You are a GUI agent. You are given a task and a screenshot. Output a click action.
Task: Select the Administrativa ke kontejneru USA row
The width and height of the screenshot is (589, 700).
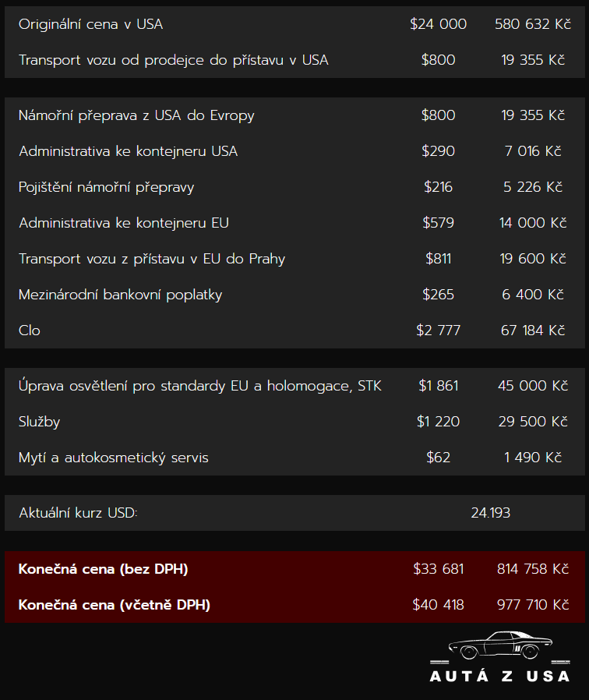point(294,151)
